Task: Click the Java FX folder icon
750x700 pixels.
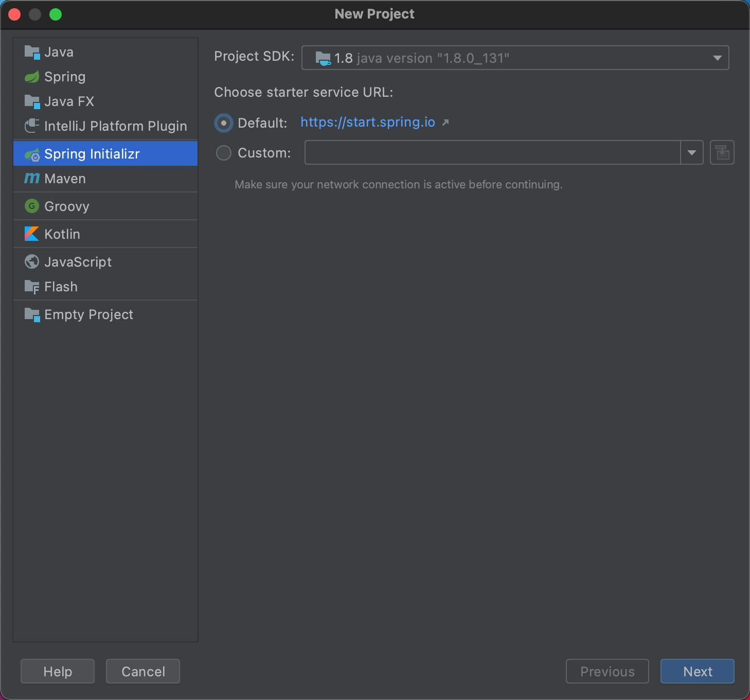Action: tap(32, 102)
